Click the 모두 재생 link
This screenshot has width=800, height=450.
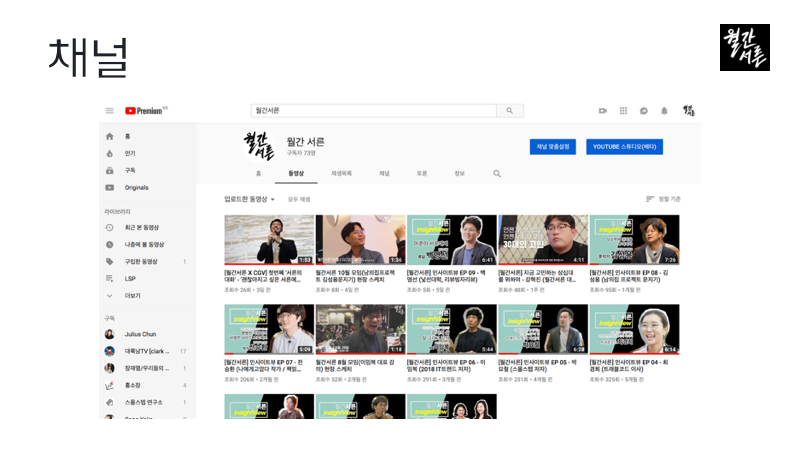(x=299, y=199)
